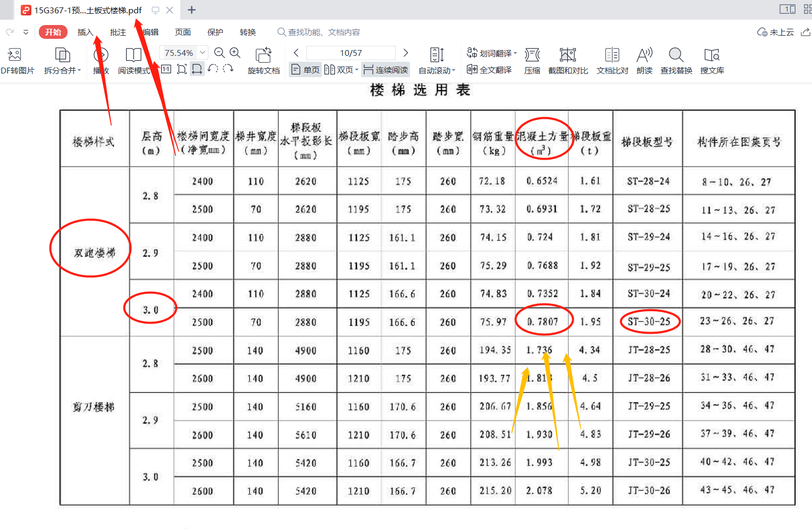
Task: Click the JT-28-25 model cell
Action: pos(648,350)
